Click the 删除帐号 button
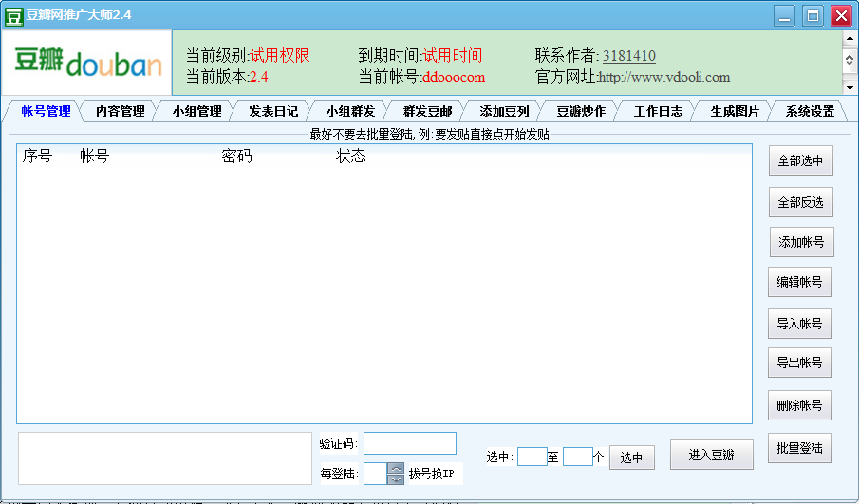 point(800,405)
